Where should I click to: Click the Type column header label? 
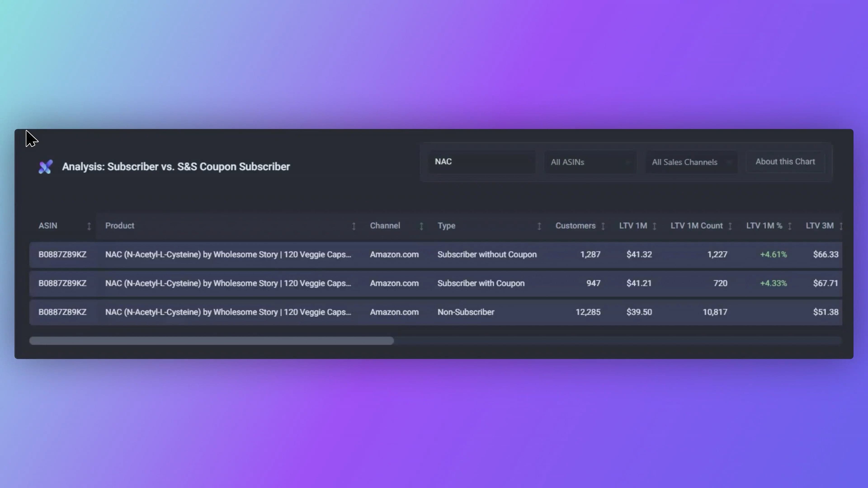(446, 226)
